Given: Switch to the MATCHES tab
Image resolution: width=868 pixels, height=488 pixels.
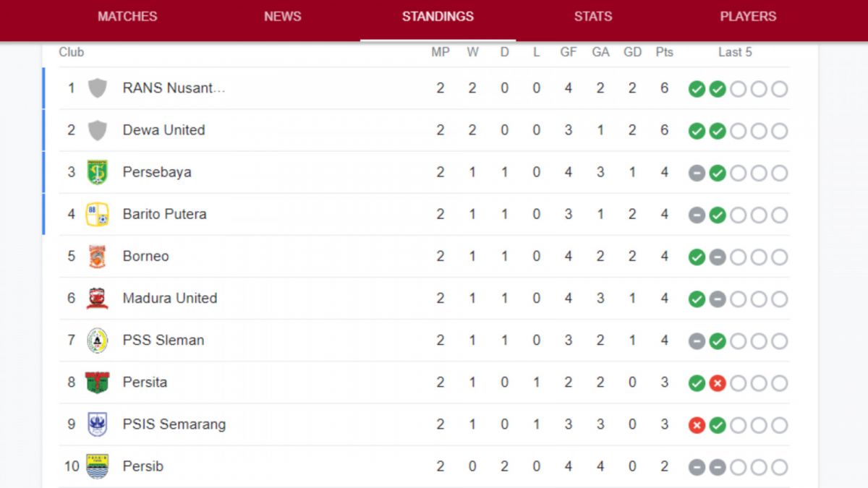Looking at the screenshot, I should pyautogui.click(x=127, y=16).
